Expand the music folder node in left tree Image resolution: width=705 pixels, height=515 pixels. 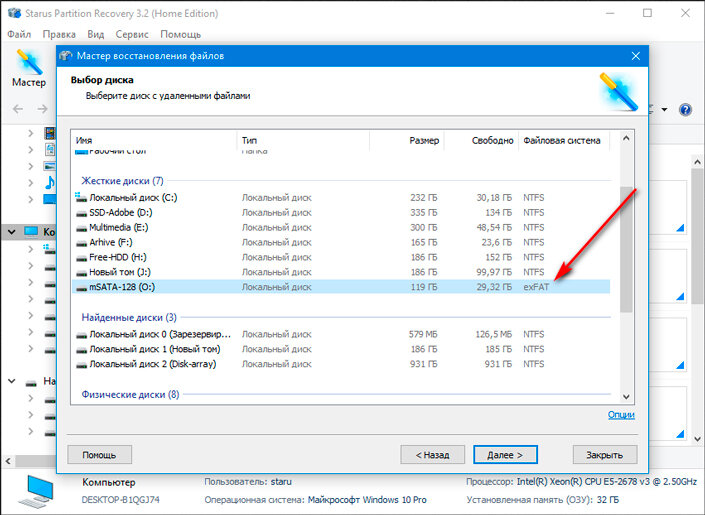31,183
